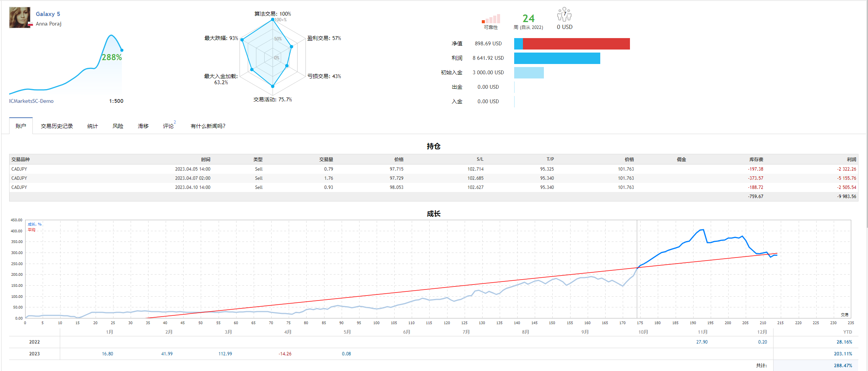Click the 交易活动: 75.7% radar label
The height and width of the screenshot is (371, 868).
pos(273,99)
